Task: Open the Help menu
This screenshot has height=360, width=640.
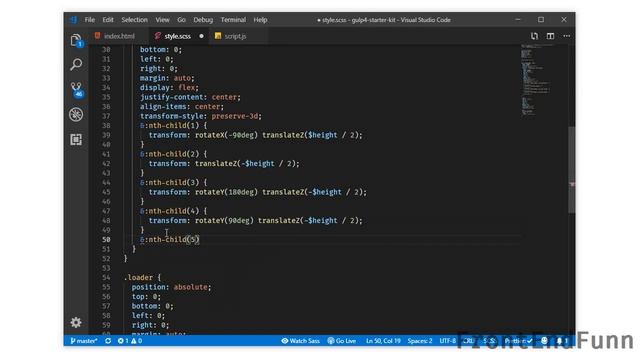Action: (x=260, y=20)
